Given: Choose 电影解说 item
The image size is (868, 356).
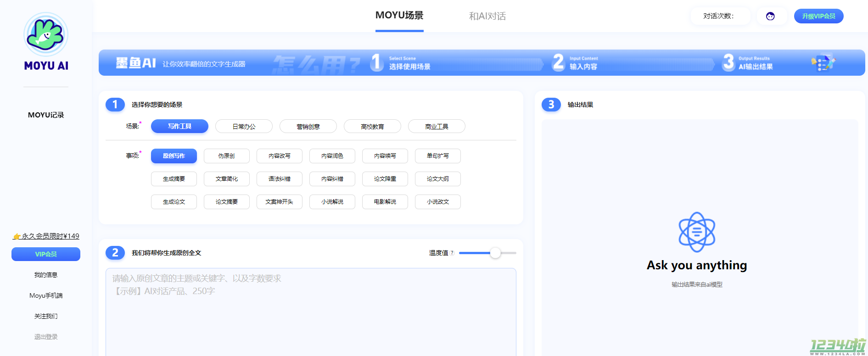Looking at the screenshot, I should coord(385,202).
